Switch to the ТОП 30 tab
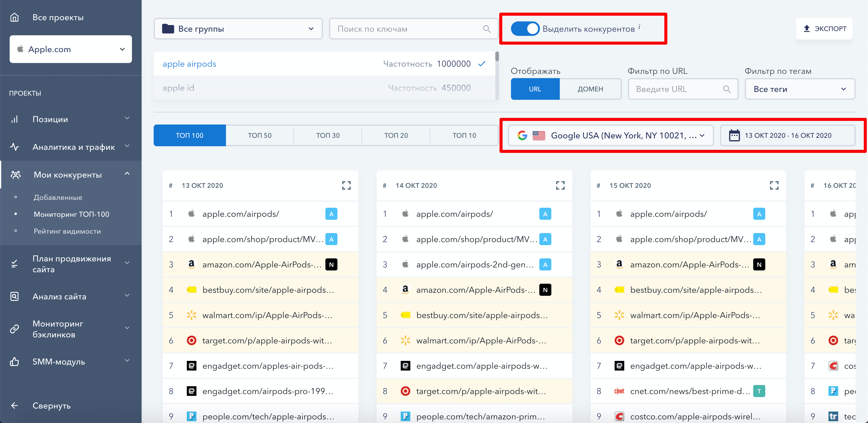868x423 pixels. pyautogui.click(x=328, y=135)
